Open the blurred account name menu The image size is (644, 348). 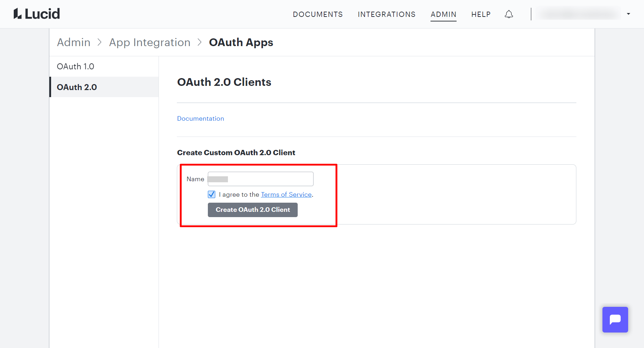pos(579,14)
